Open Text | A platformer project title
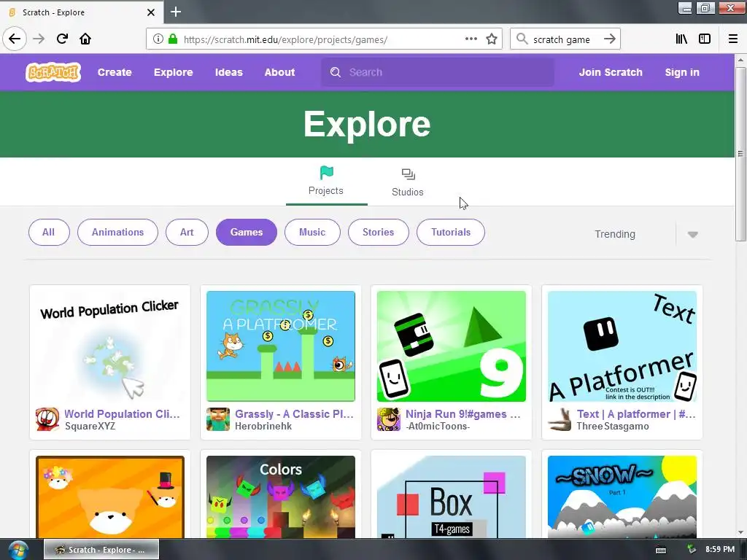 pyautogui.click(x=636, y=414)
